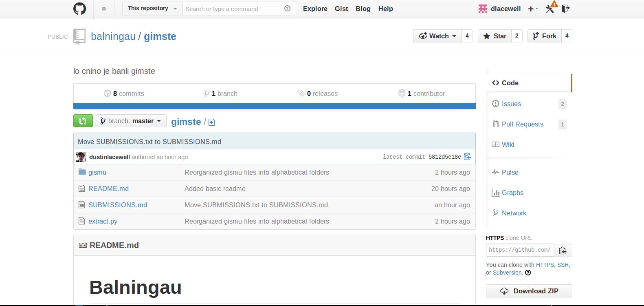Open the Pulse tab
This screenshot has height=306, width=644.
510,172
